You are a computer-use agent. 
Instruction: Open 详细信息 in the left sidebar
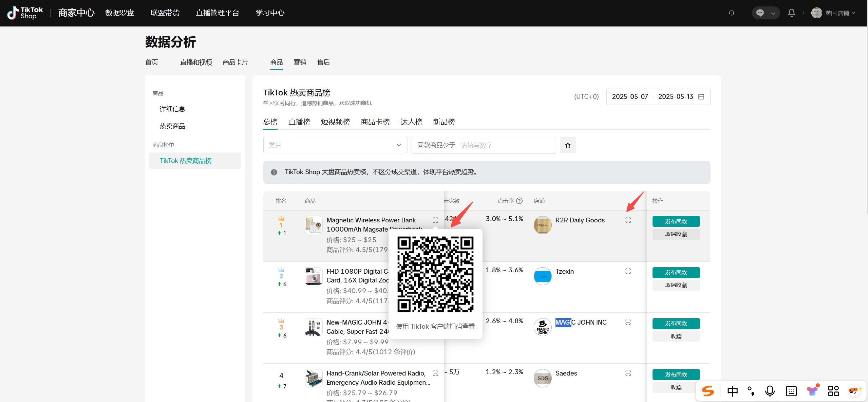(172, 109)
